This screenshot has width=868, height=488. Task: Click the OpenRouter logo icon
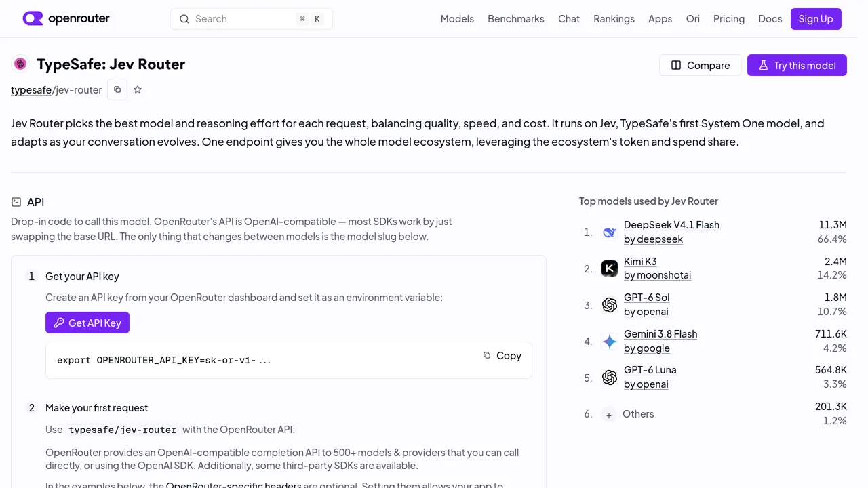(33, 18)
